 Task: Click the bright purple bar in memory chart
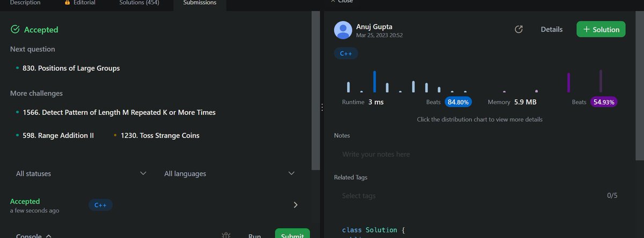(x=569, y=83)
